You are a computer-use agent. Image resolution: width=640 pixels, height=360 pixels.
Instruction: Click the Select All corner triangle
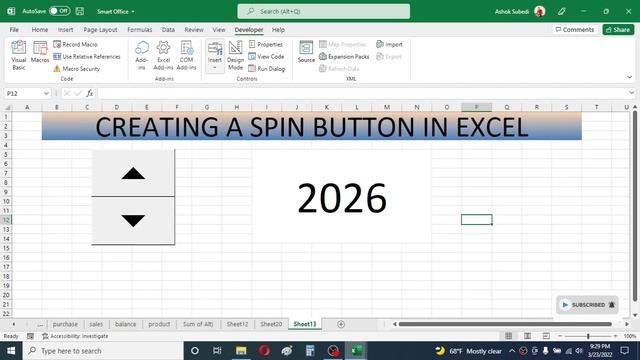[x=7, y=107]
